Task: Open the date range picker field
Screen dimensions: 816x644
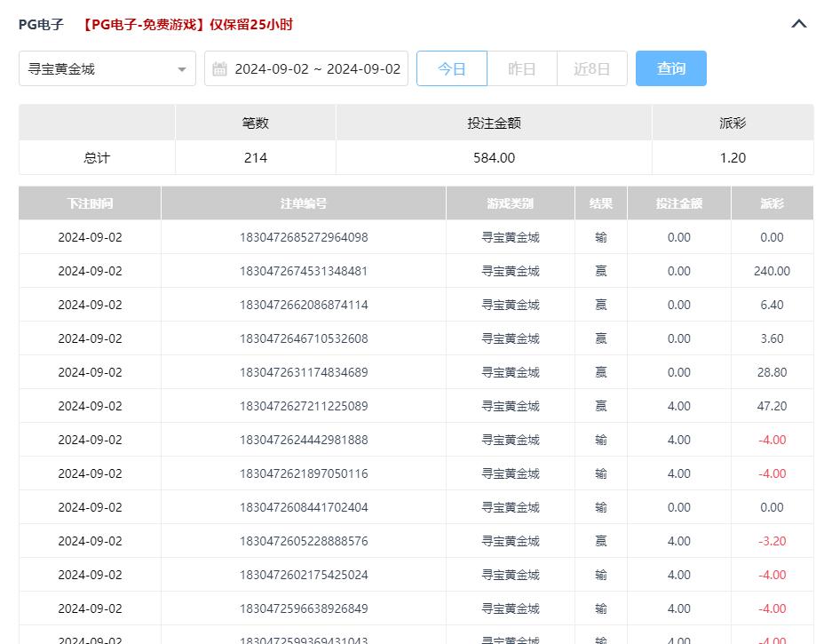Action: tap(316, 68)
